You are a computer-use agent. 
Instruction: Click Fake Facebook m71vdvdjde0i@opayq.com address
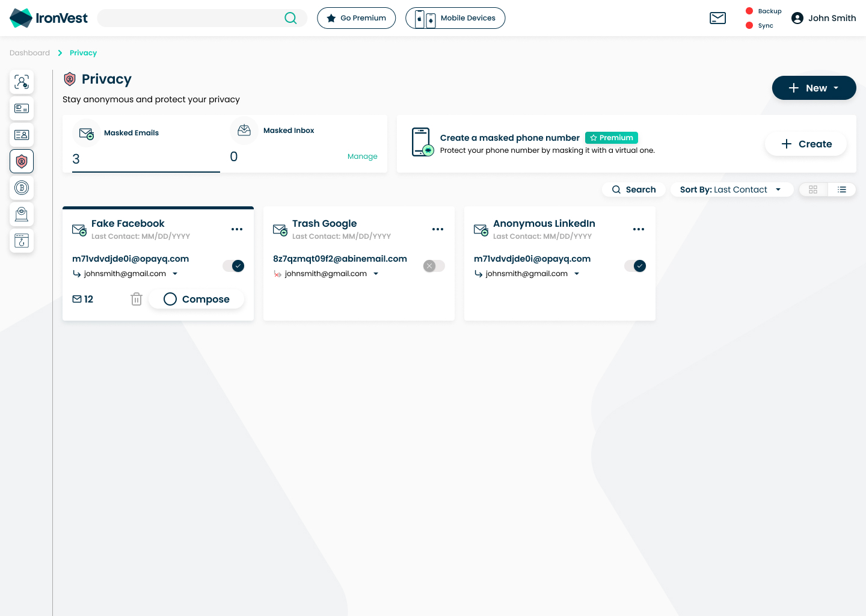[x=131, y=259]
